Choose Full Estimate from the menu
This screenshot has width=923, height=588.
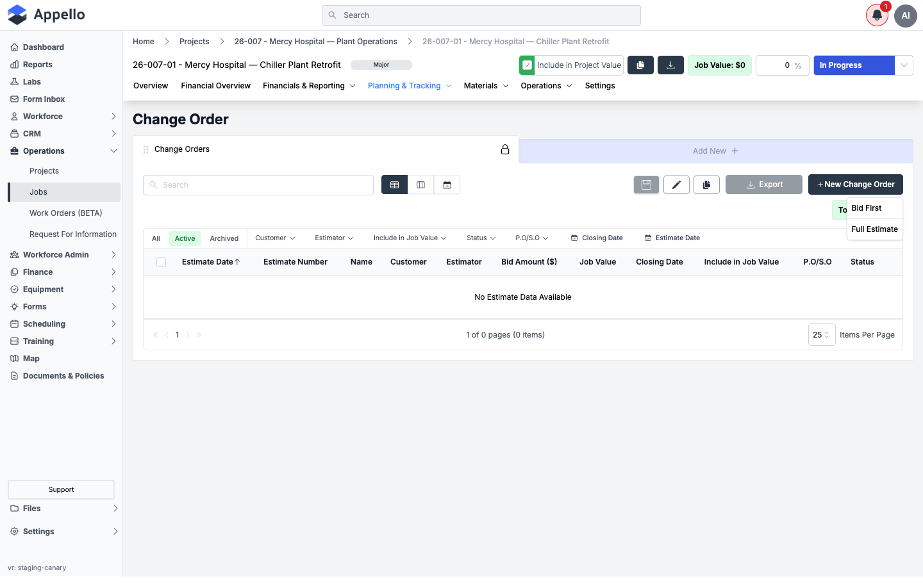click(x=874, y=229)
